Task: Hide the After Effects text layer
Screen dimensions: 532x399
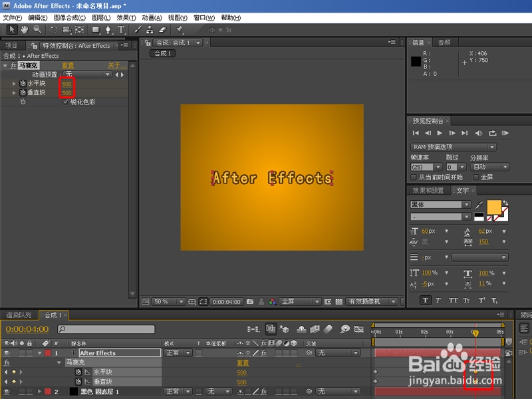Action: click(x=7, y=353)
